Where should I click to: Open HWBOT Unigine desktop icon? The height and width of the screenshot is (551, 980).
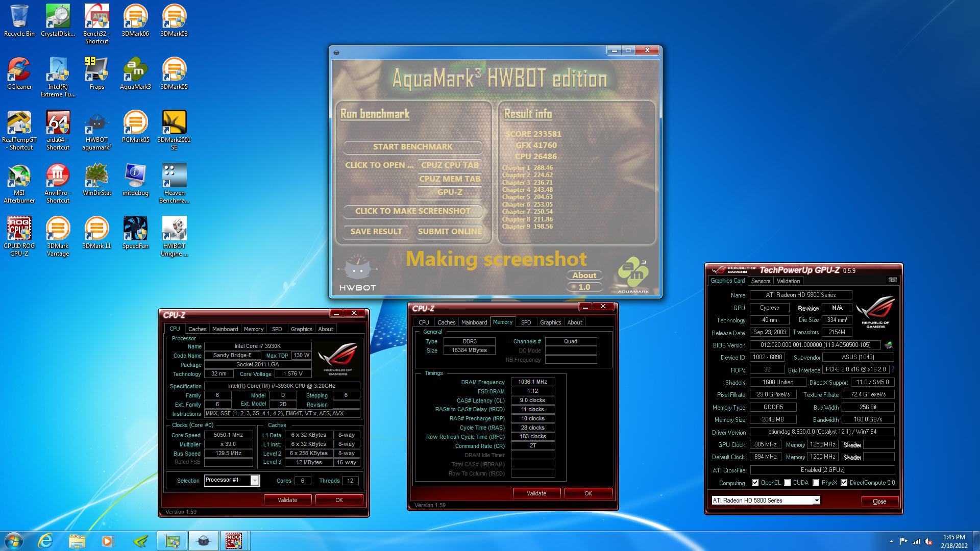coord(174,236)
